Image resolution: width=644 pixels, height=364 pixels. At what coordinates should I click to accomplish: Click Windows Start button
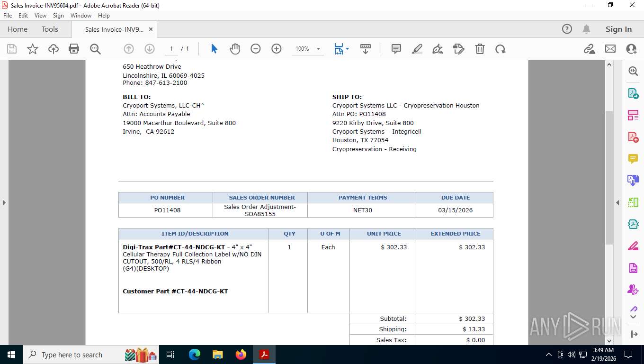pyautogui.click(x=11, y=355)
